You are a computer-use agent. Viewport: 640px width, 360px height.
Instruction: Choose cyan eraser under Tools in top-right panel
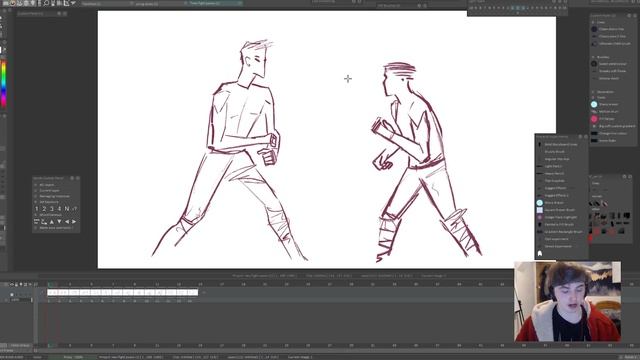[x=594, y=104]
